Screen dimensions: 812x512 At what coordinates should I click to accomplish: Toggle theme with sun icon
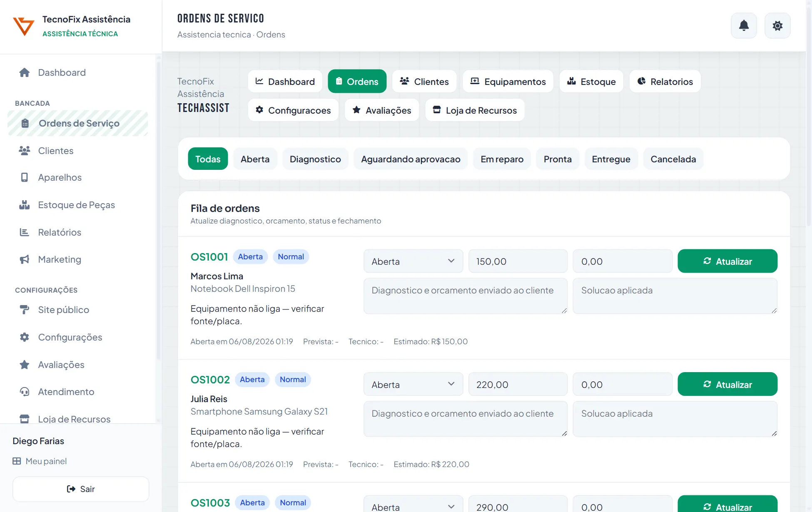click(x=777, y=26)
